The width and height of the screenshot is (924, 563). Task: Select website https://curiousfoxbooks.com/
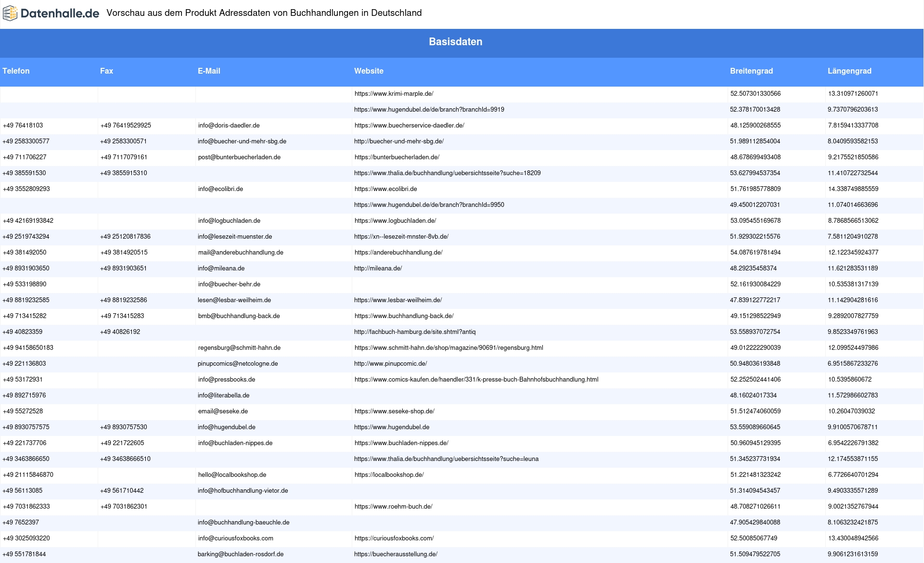(x=394, y=538)
